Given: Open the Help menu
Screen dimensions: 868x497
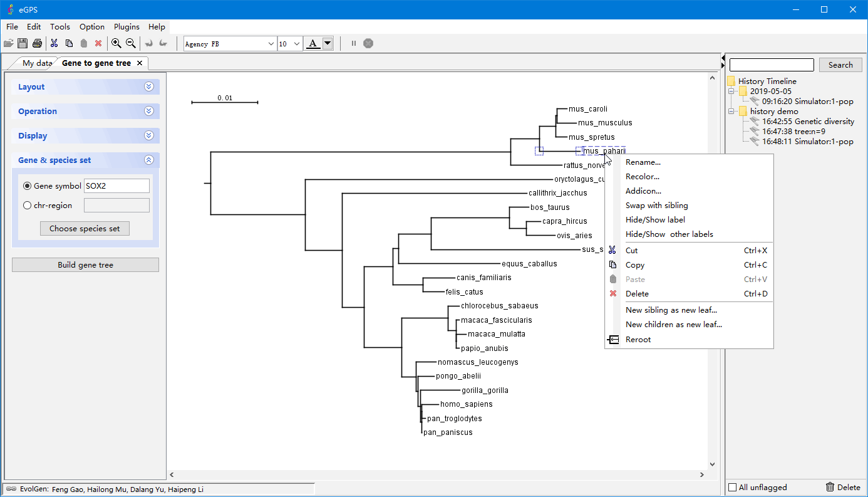Looking at the screenshot, I should coord(157,27).
